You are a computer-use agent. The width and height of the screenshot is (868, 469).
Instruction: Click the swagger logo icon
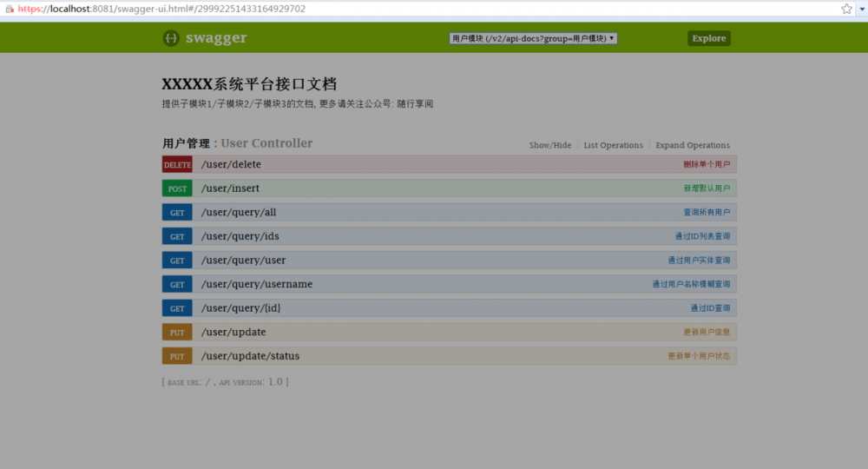coord(171,38)
